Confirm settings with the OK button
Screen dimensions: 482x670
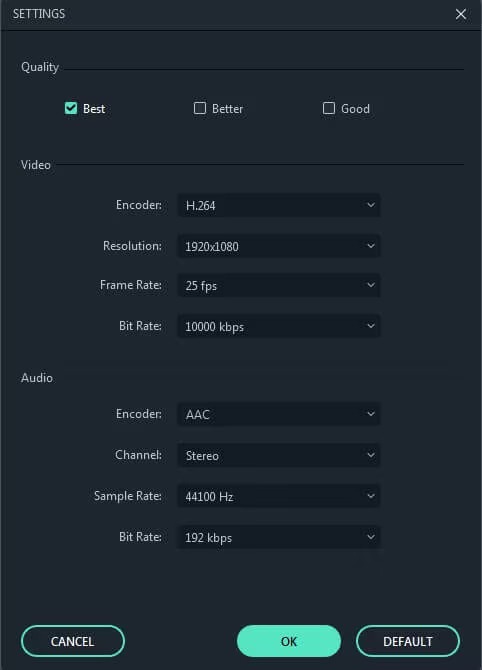[289, 641]
